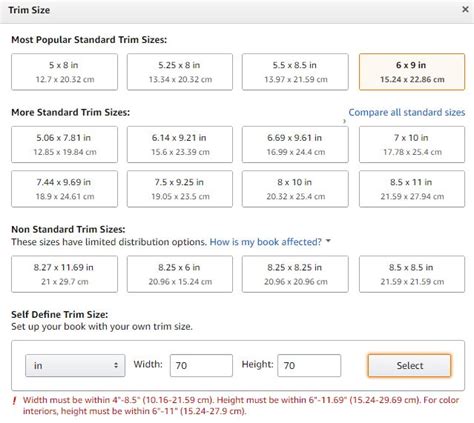Image resolution: width=474 pixels, height=423 pixels.
Task: Choose 5.06 x 7.81 in trim size
Action: (64, 144)
